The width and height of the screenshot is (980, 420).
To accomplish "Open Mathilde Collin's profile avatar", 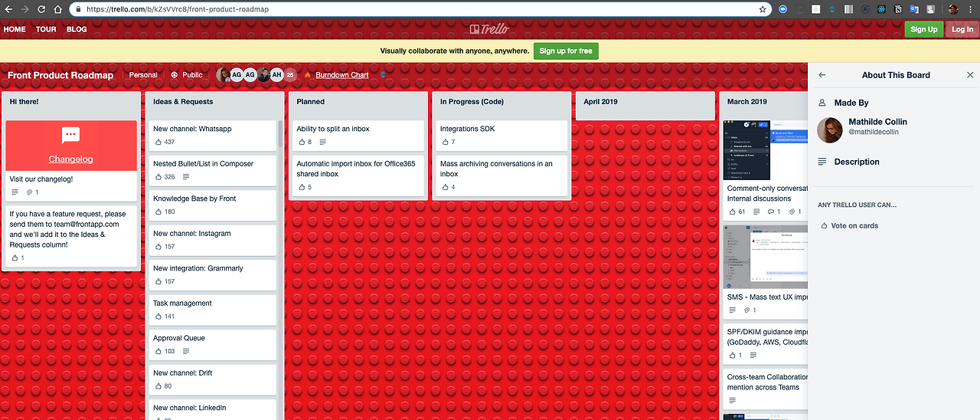I will coord(830,130).
